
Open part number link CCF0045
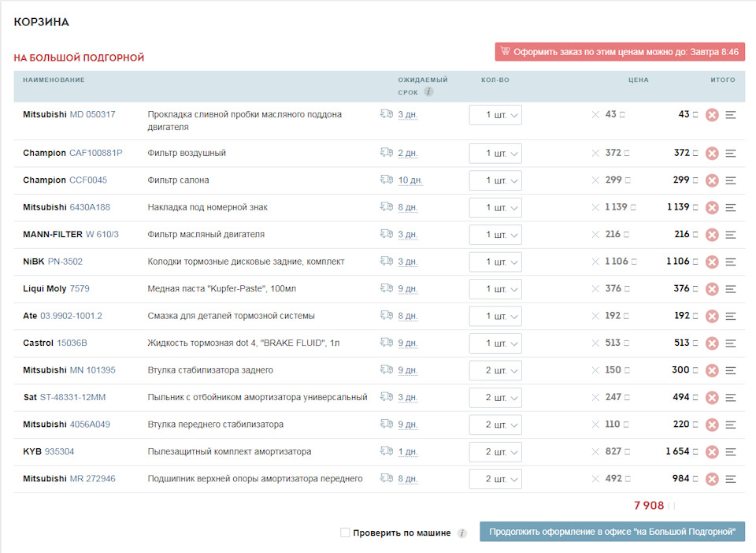pos(88,180)
